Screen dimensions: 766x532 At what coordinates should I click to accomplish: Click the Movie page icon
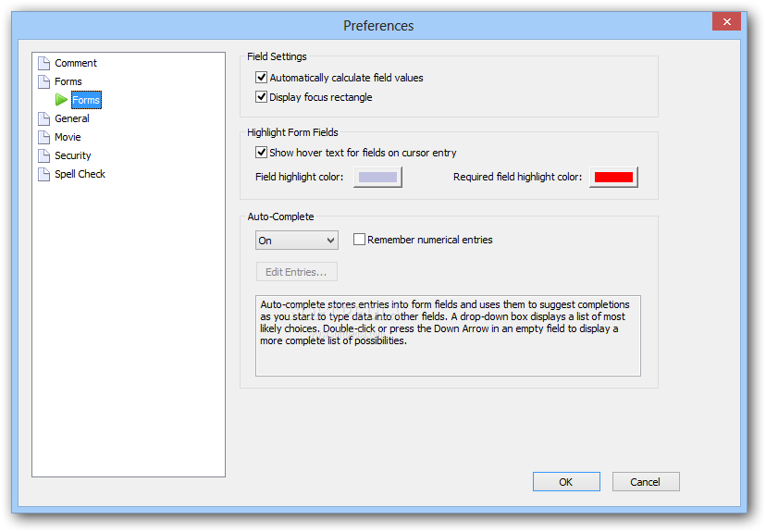coord(44,137)
